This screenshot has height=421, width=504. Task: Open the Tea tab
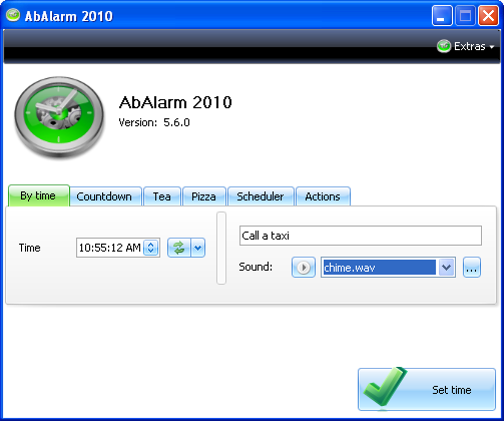click(162, 196)
